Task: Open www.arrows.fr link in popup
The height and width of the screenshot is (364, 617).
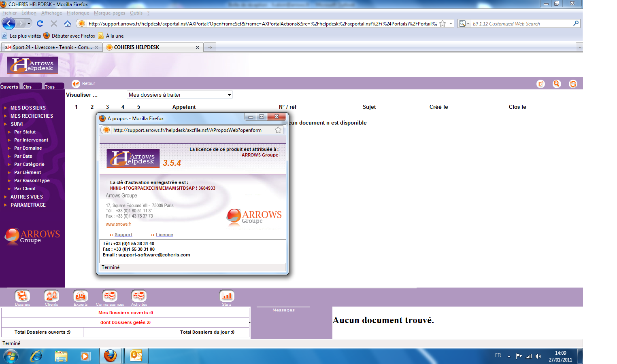Action: (x=118, y=224)
